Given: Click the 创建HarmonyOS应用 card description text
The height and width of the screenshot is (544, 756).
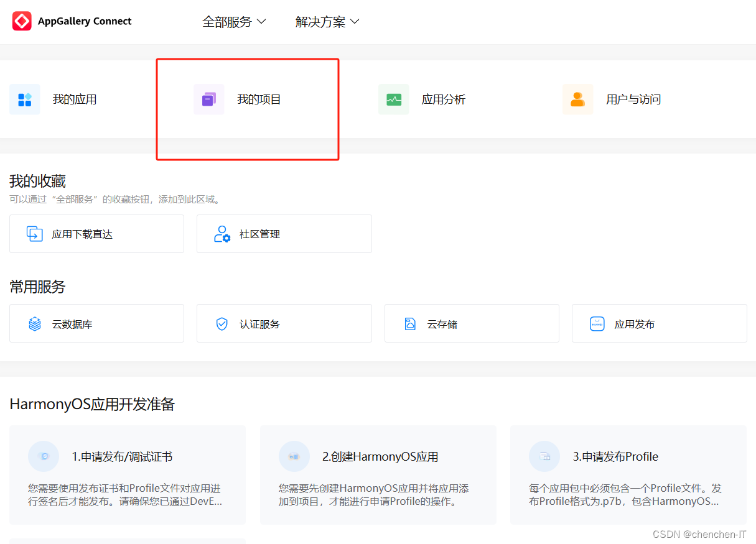Looking at the screenshot, I should tap(374, 495).
